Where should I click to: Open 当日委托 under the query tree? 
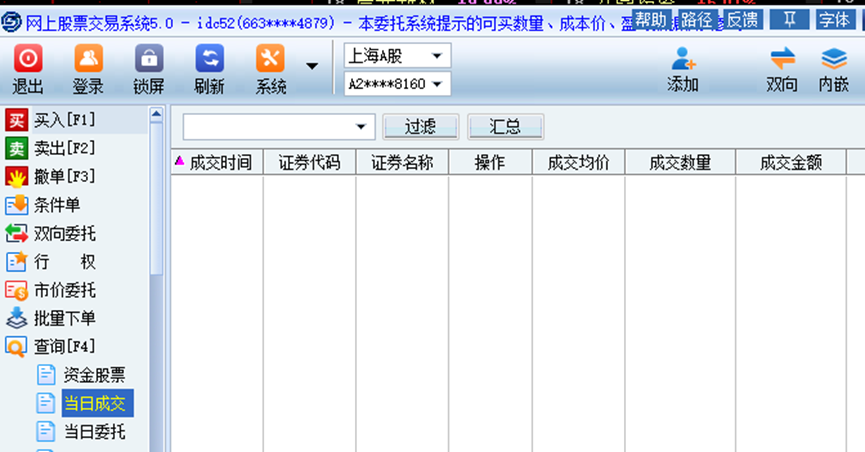(x=94, y=431)
